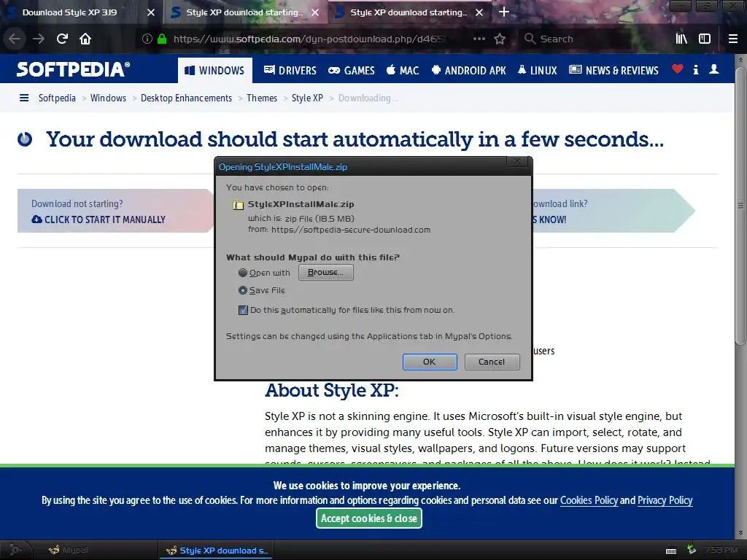747x560 pixels.
Task: Go to Style XP breadcrumb link
Action: click(x=307, y=98)
